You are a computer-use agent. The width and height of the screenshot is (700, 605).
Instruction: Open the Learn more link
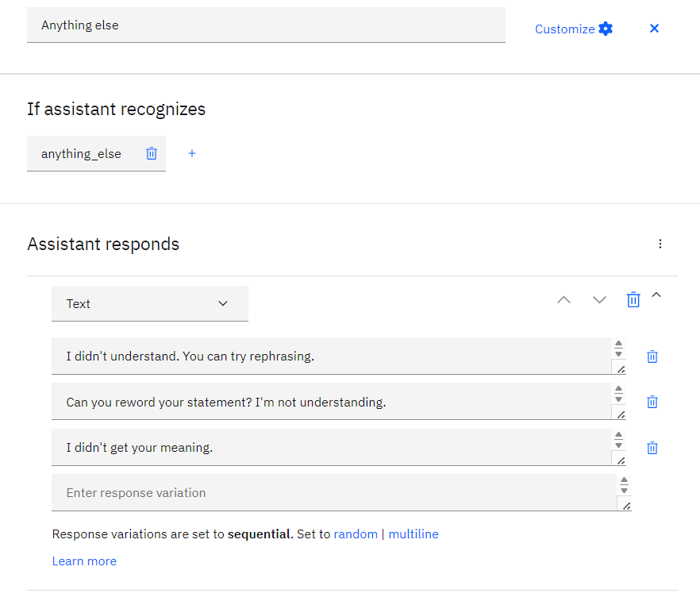click(84, 561)
